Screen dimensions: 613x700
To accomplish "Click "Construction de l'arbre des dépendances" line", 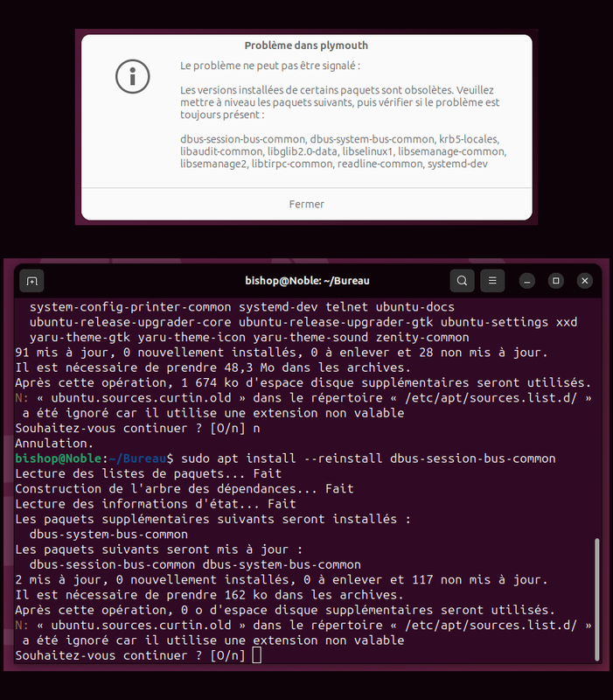I will point(185,489).
